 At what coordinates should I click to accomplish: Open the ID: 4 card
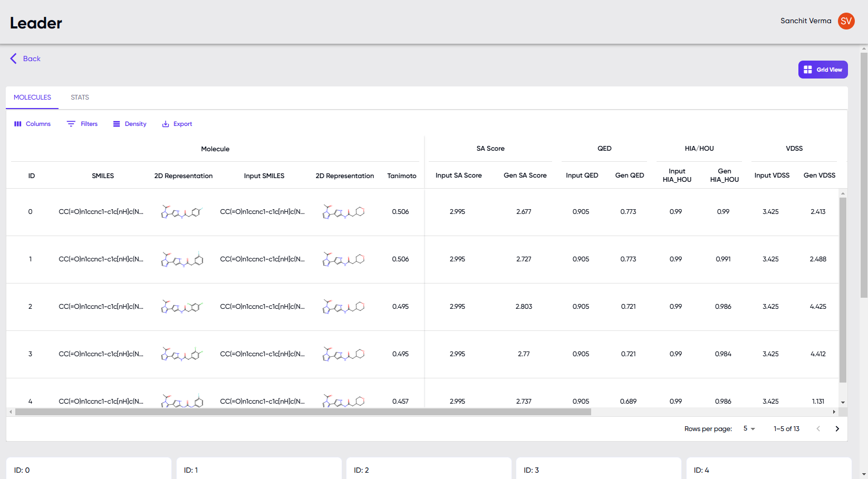769,468
